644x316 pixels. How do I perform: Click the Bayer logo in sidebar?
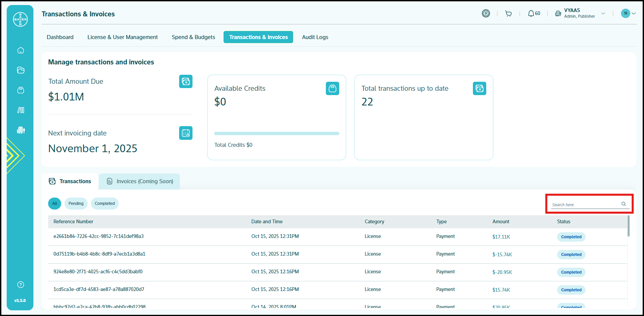(x=20, y=19)
